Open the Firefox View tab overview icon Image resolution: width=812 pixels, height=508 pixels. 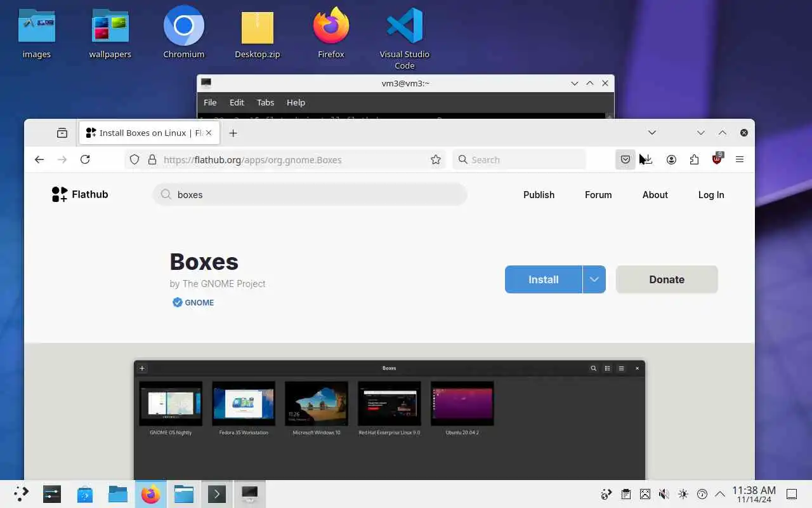point(62,133)
